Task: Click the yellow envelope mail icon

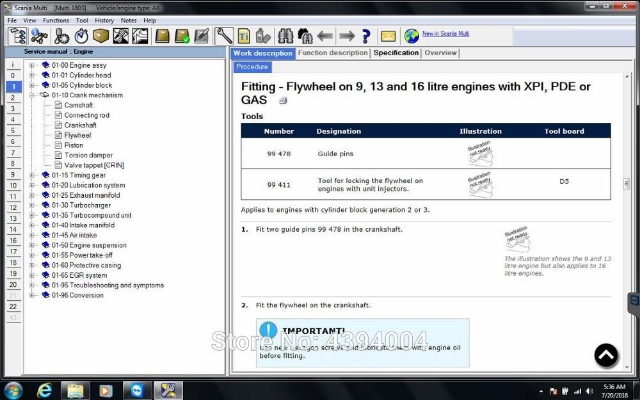Action: tap(388, 37)
